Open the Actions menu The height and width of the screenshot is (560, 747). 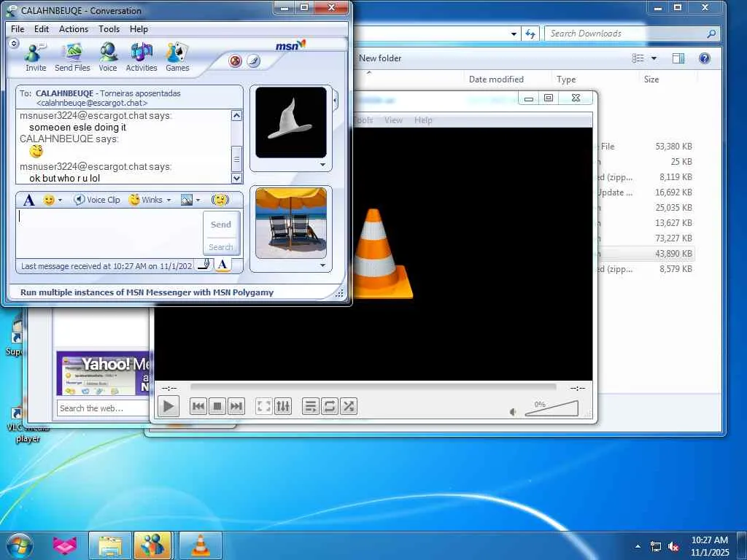pos(73,29)
